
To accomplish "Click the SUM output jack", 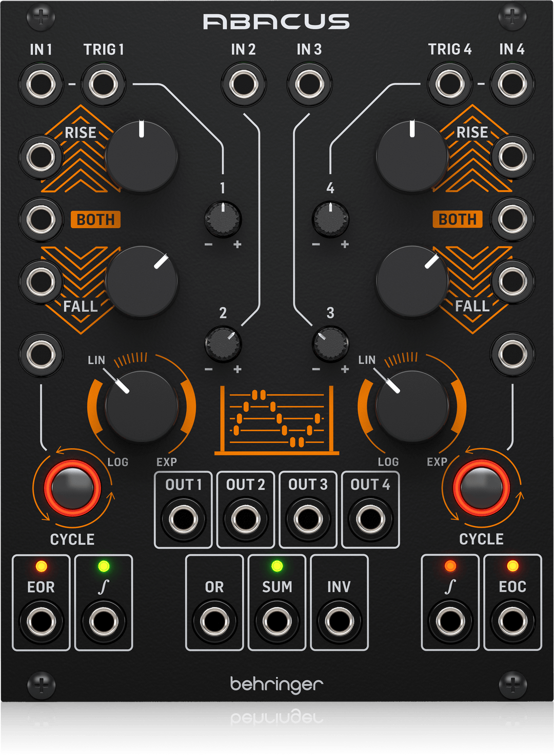I will tap(277, 621).
